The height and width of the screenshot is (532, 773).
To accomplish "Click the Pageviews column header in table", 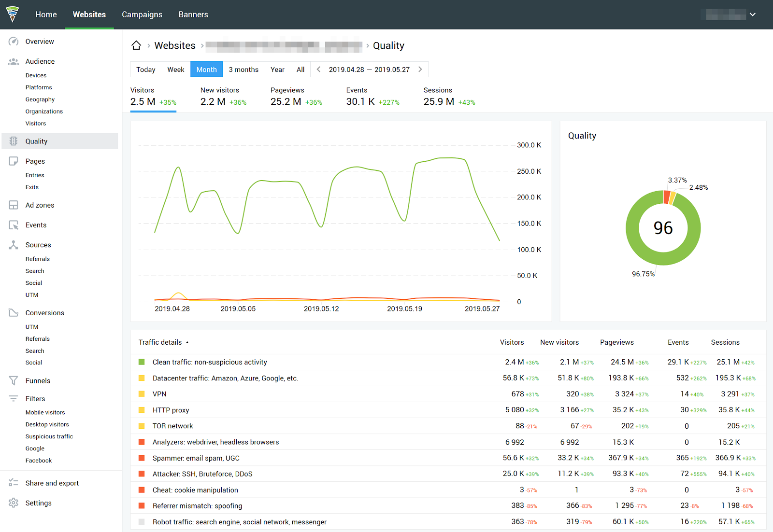I will [x=617, y=342].
